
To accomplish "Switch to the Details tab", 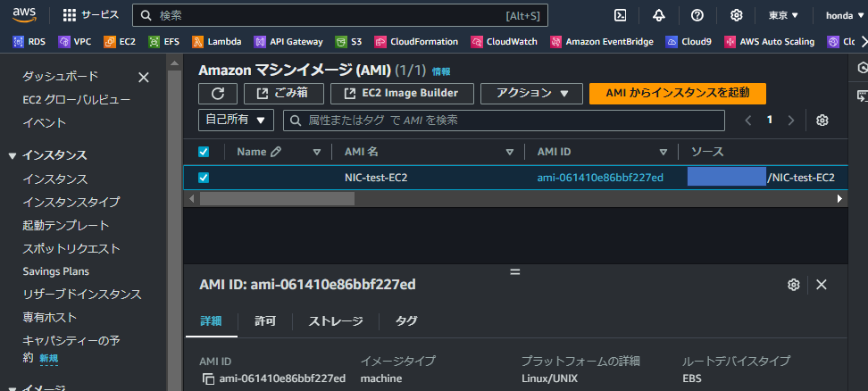I will [211, 320].
